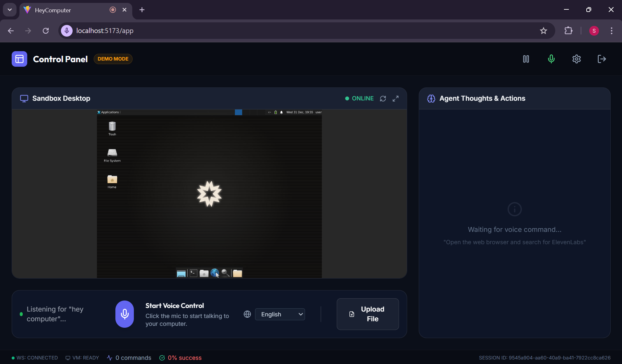Open the English language dropdown
The image size is (622, 364).
[x=280, y=314]
